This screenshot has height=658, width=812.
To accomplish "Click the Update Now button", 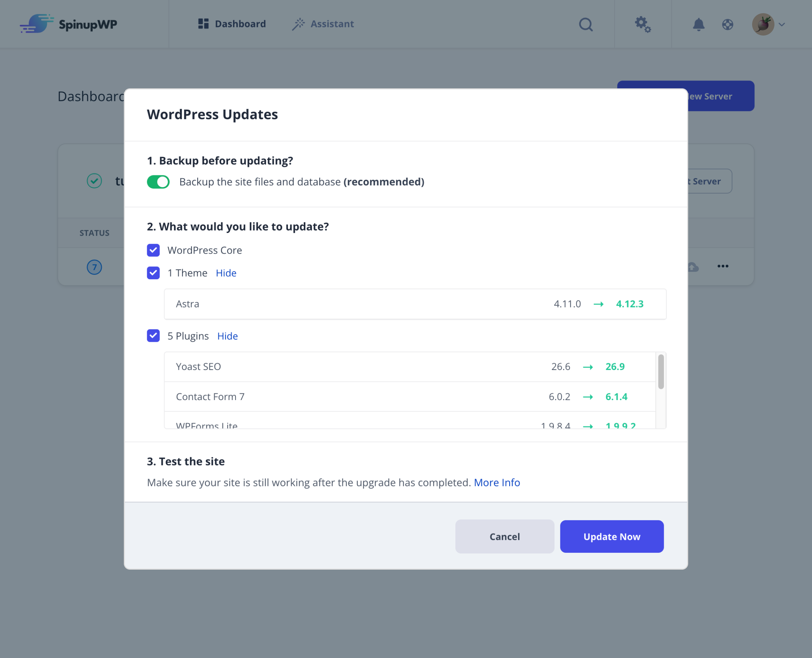I will click(612, 536).
